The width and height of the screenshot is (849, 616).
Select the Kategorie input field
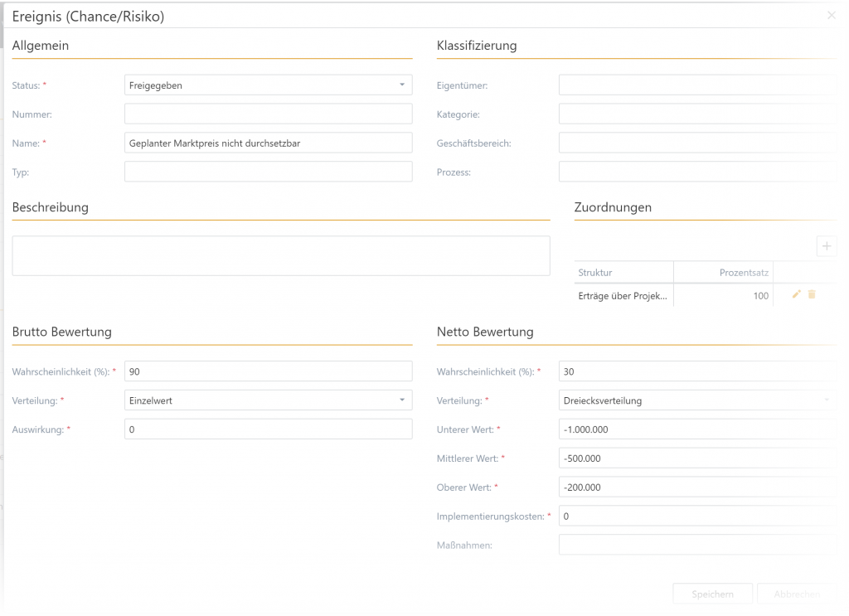tap(697, 114)
